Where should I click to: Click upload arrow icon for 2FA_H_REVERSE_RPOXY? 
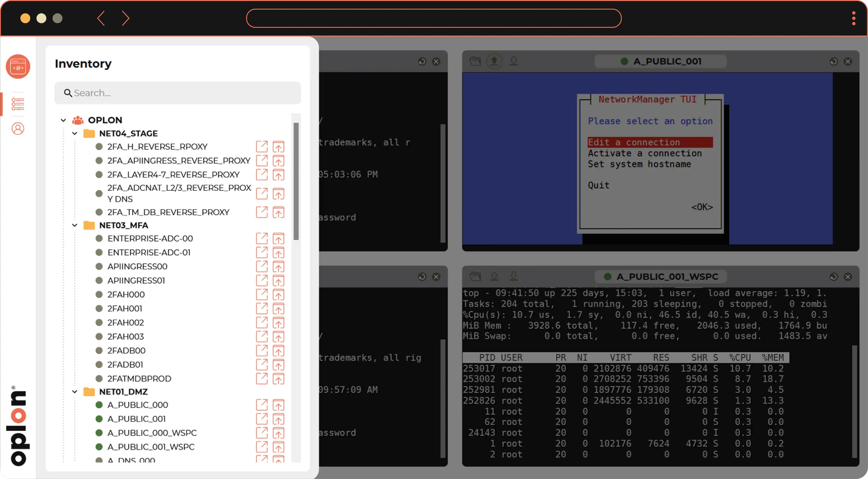pos(278,147)
